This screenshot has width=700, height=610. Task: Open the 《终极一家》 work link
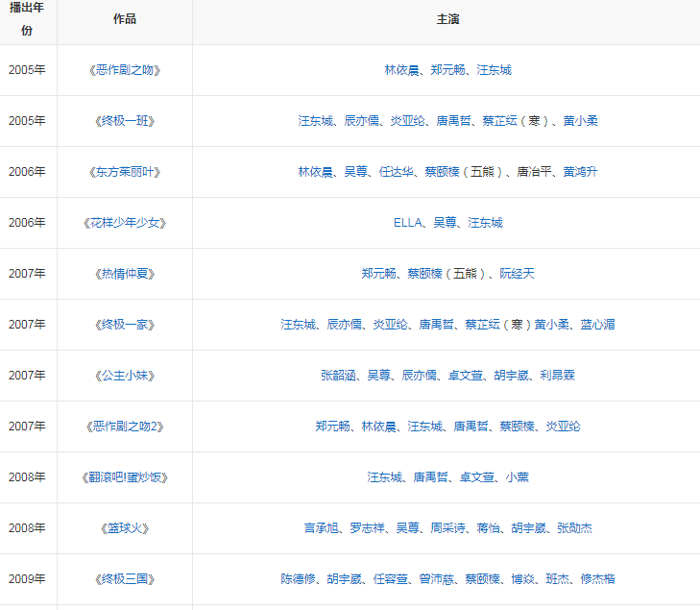point(125,325)
